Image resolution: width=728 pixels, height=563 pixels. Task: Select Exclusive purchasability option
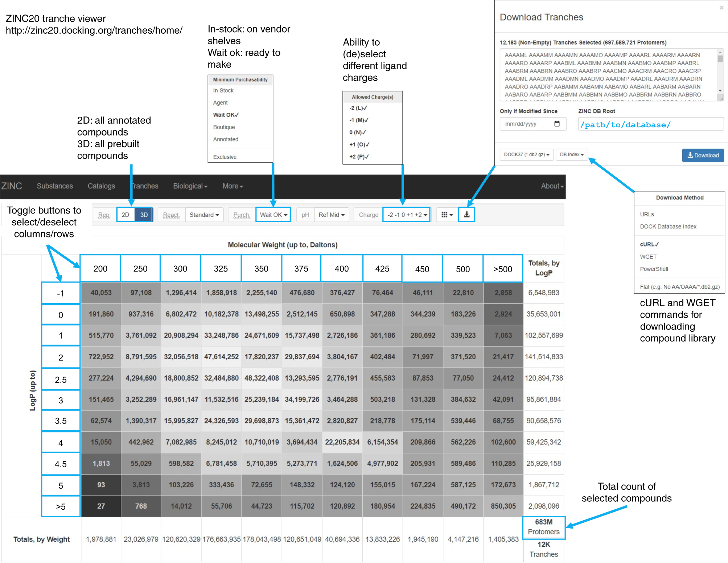(225, 157)
